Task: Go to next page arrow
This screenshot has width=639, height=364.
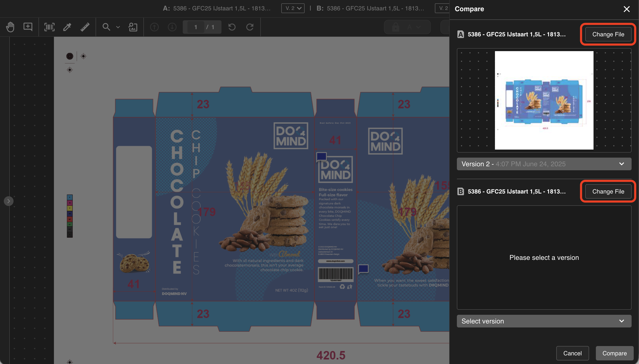Action: (172, 27)
